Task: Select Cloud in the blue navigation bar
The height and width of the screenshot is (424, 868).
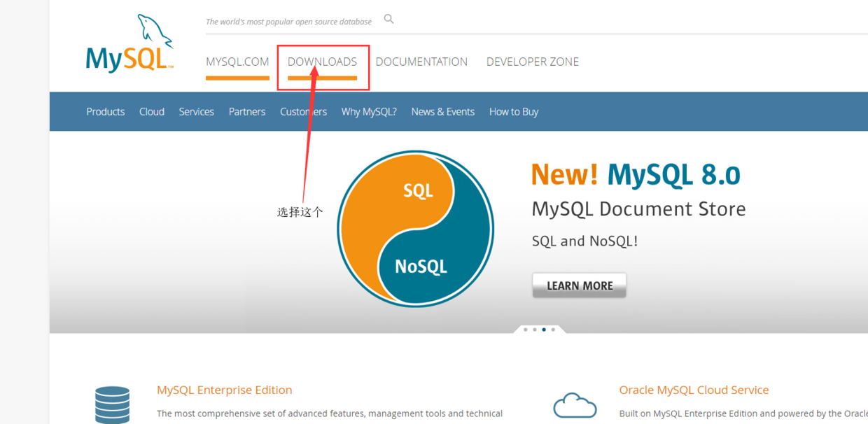Action: [152, 111]
